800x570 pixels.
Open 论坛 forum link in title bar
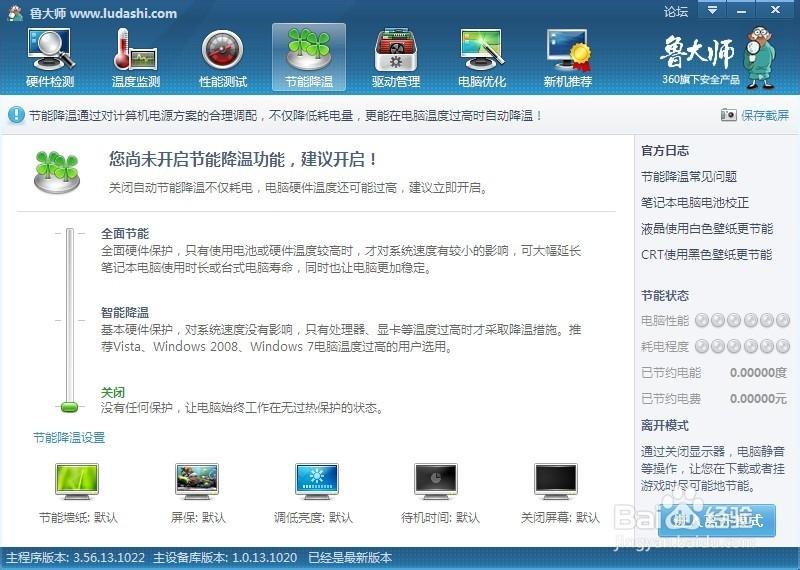coord(676,12)
